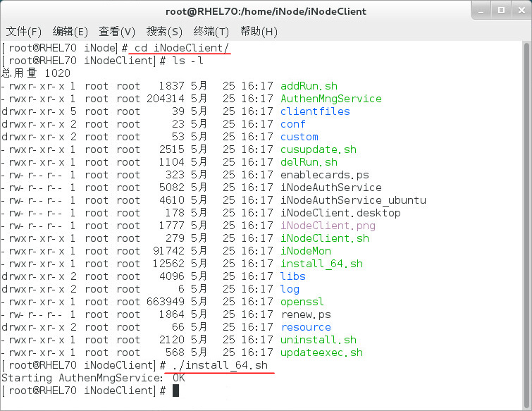The width and height of the screenshot is (532, 411).
Task: Click the AuthenMngService file name
Action: [330, 99]
